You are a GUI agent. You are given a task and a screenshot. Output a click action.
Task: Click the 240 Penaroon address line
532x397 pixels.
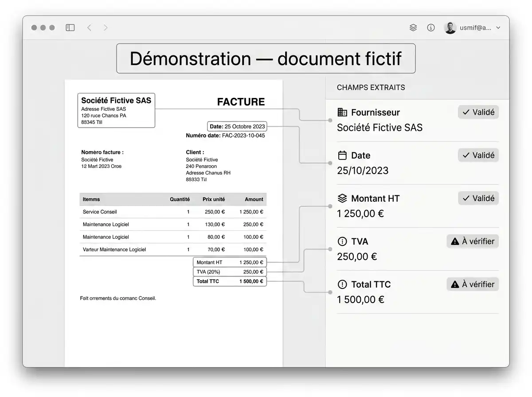coord(201,166)
